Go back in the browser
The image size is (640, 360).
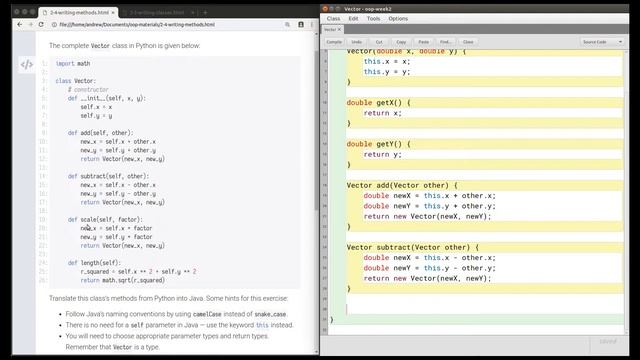tap(20, 24)
